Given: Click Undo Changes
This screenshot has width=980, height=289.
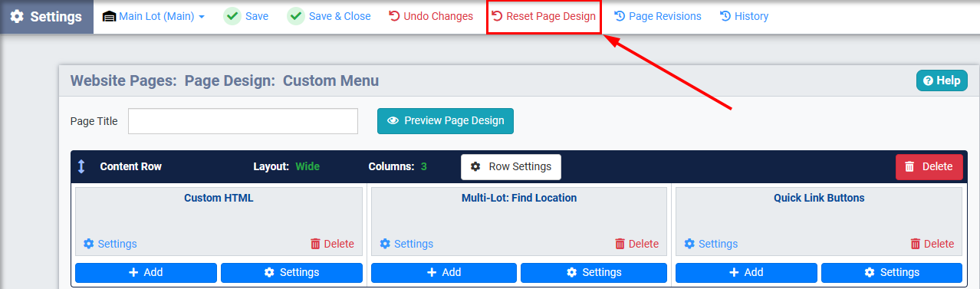Looking at the screenshot, I should 431,16.
